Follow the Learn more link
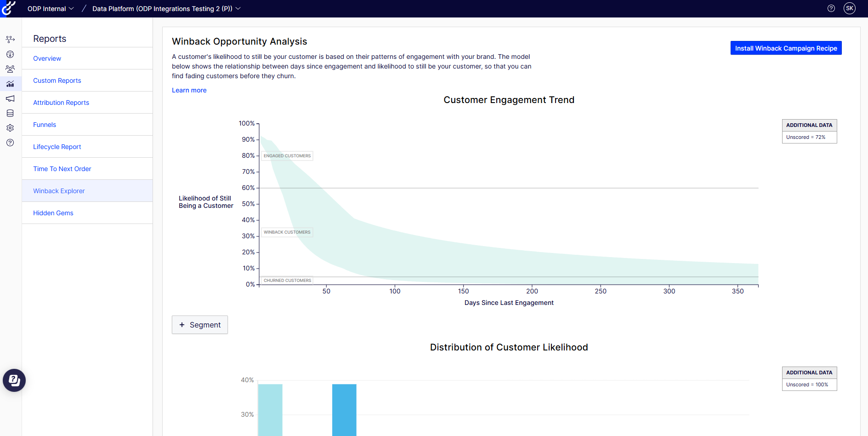 189,90
